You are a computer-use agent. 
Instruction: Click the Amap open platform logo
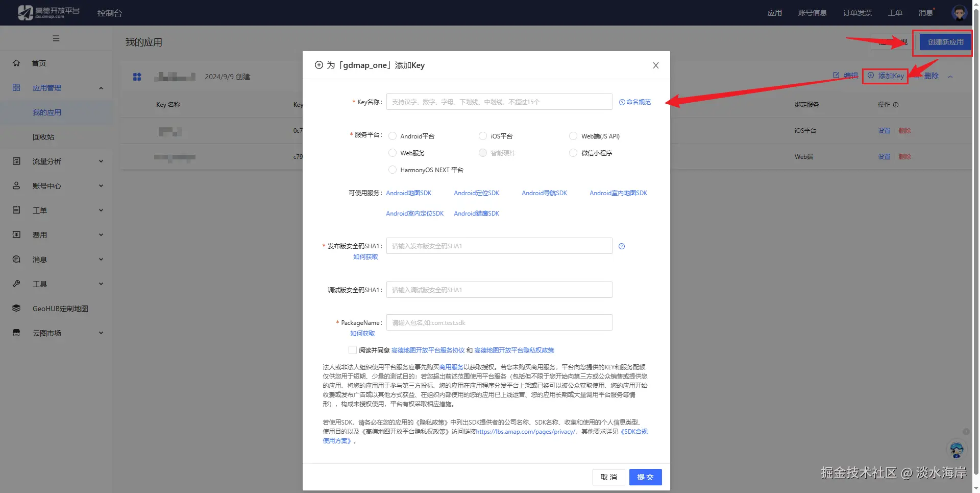pos(48,12)
